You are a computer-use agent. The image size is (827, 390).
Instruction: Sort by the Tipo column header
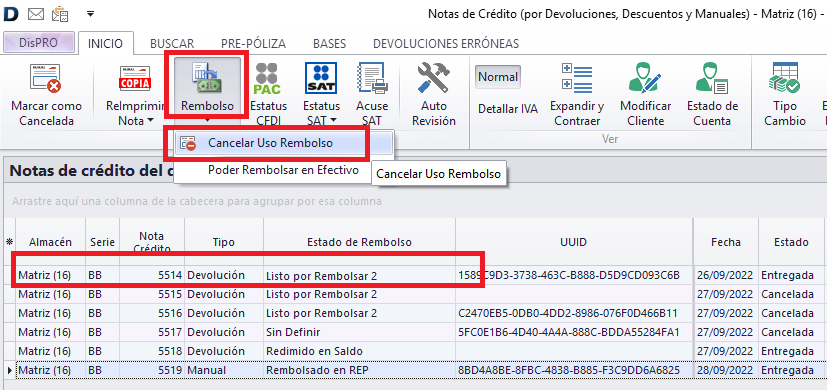tap(224, 242)
